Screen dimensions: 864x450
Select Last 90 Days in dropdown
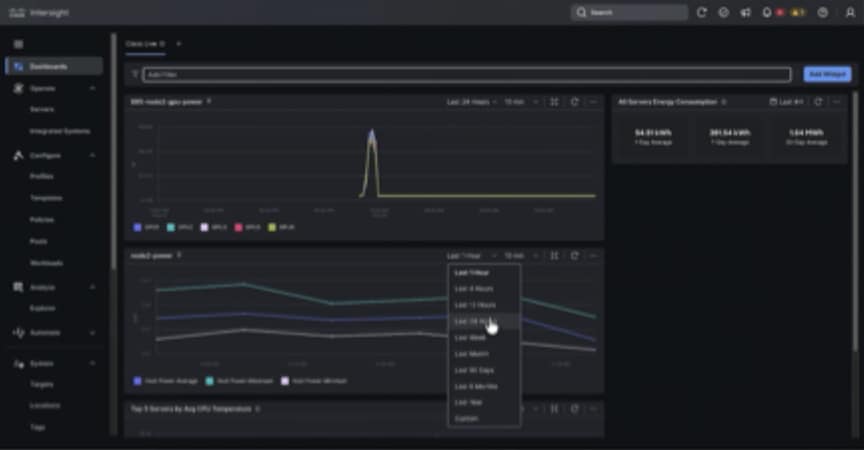click(x=484, y=370)
